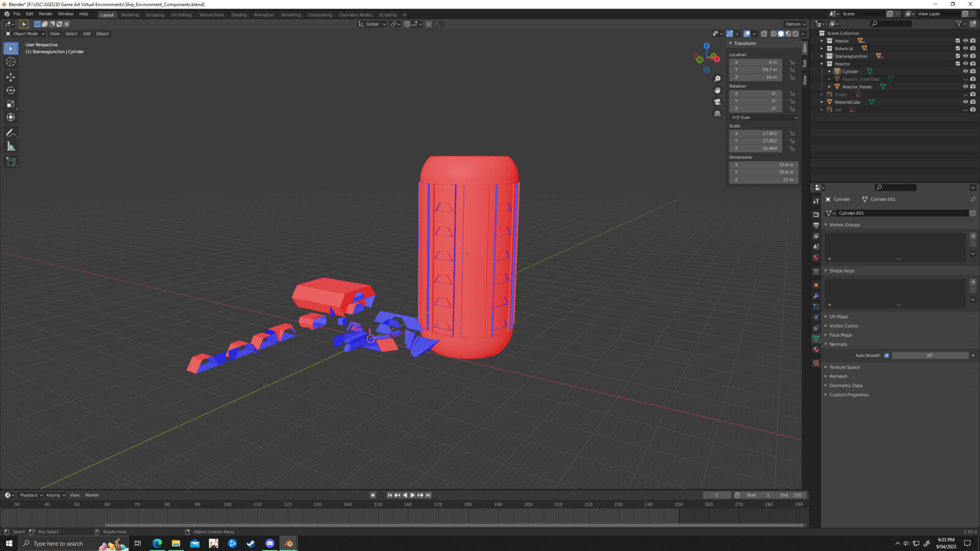980x551 pixels.
Task: Toggle X-ray mode in viewport header
Action: coord(764,34)
